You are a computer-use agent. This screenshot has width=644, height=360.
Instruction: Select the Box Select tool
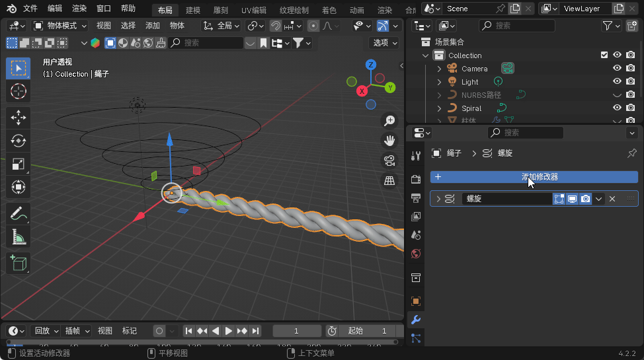(x=18, y=68)
